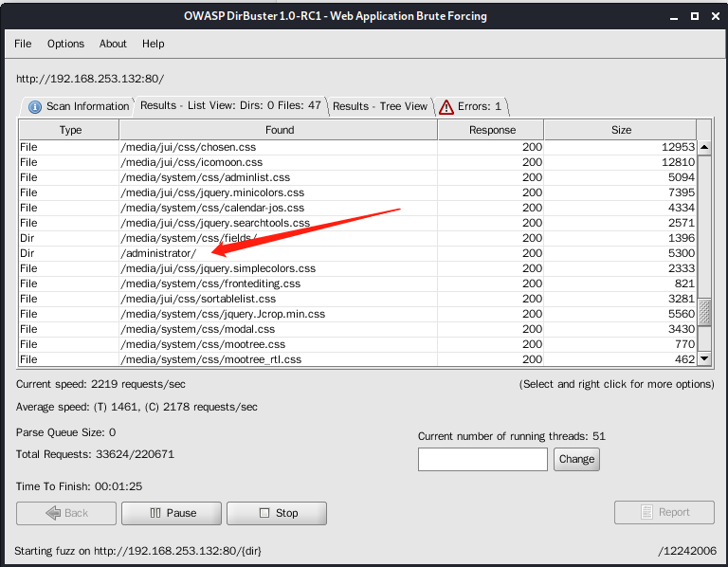Stop the brute force scan
The height and width of the screenshot is (567, 728).
277,513
